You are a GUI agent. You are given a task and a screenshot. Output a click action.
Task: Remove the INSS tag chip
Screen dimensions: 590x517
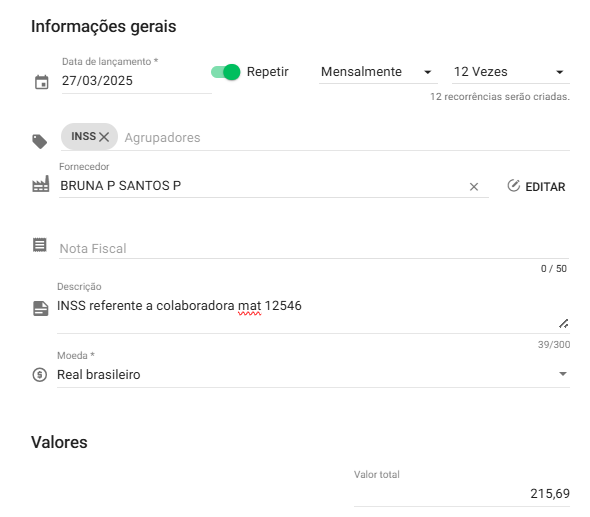tap(104, 137)
